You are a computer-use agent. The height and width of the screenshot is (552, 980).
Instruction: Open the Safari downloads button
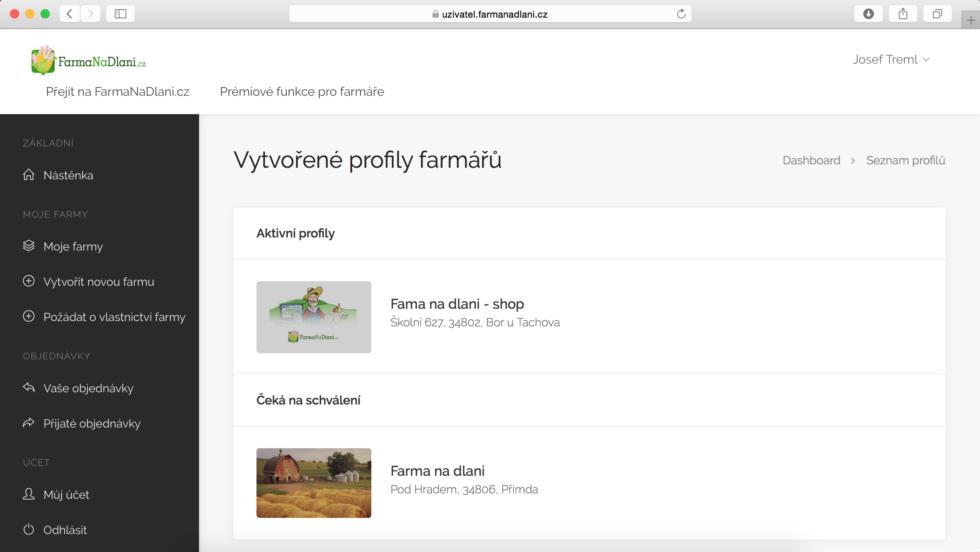(x=868, y=14)
